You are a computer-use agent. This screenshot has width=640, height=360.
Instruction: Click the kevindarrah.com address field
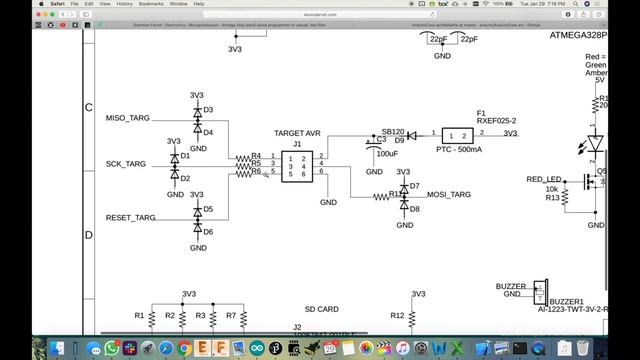click(320, 14)
